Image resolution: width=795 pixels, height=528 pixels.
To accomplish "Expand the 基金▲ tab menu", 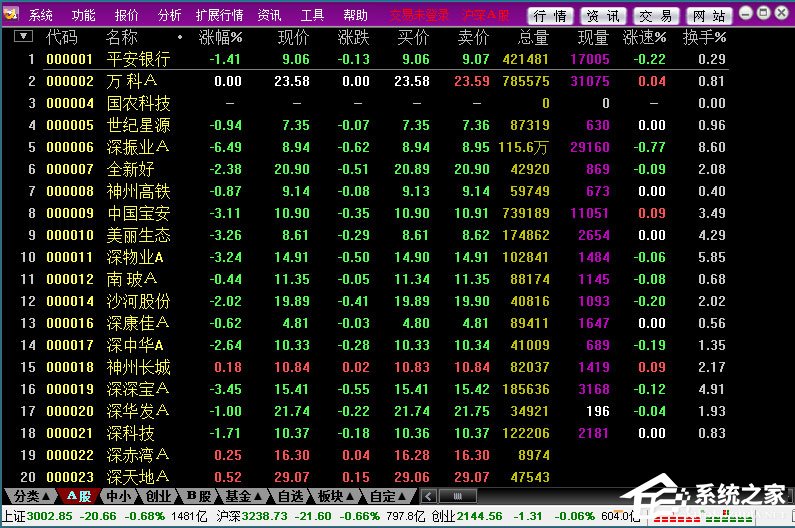I will (244, 496).
